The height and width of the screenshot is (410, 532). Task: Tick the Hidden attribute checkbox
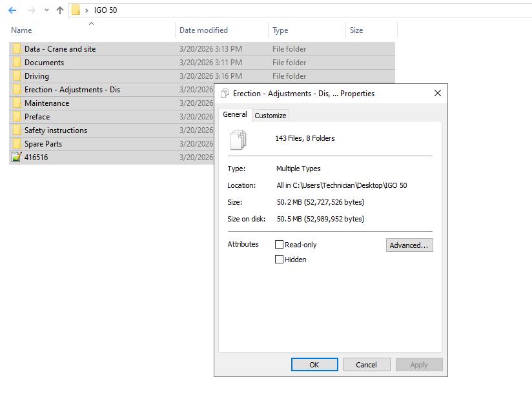(279, 260)
